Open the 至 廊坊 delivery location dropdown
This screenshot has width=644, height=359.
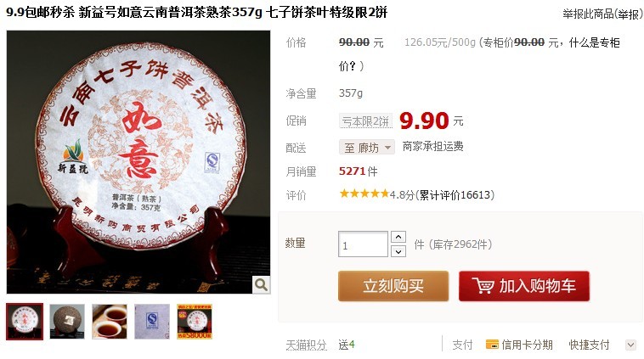(367, 147)
